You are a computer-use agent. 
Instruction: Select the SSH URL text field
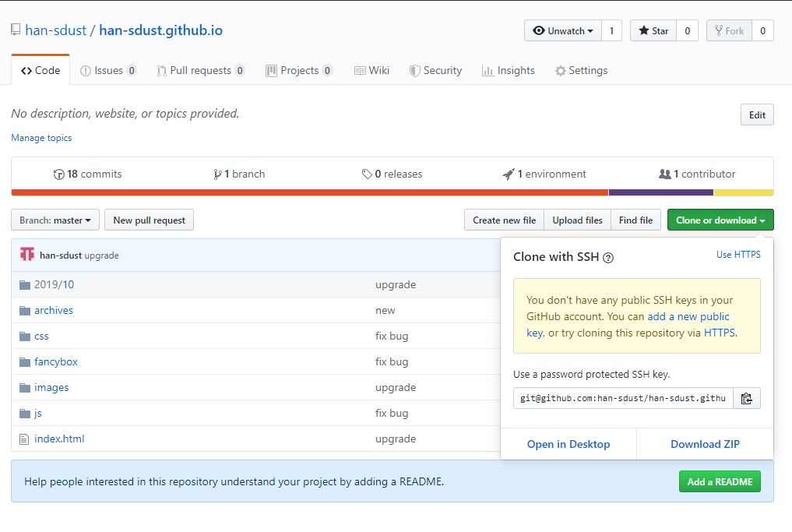click(622, 398)
